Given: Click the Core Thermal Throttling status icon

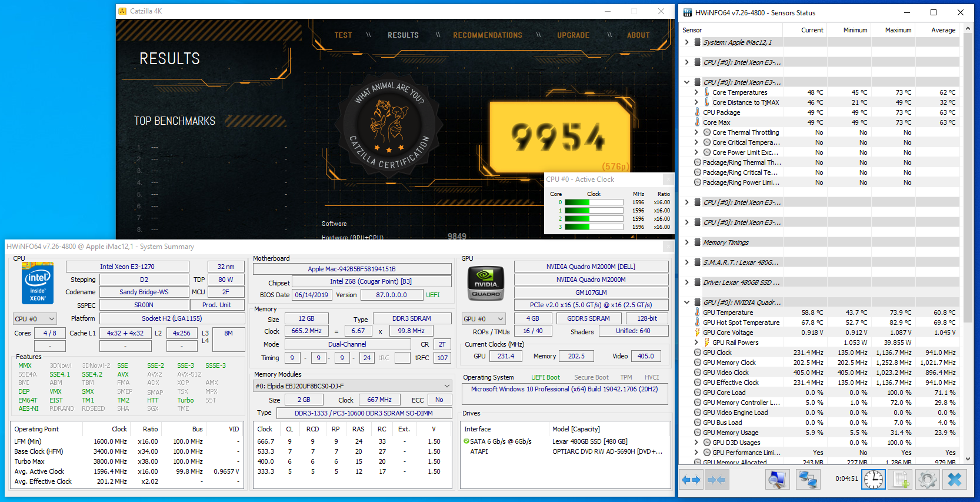Looking at the screenshot, I should 706,132.
